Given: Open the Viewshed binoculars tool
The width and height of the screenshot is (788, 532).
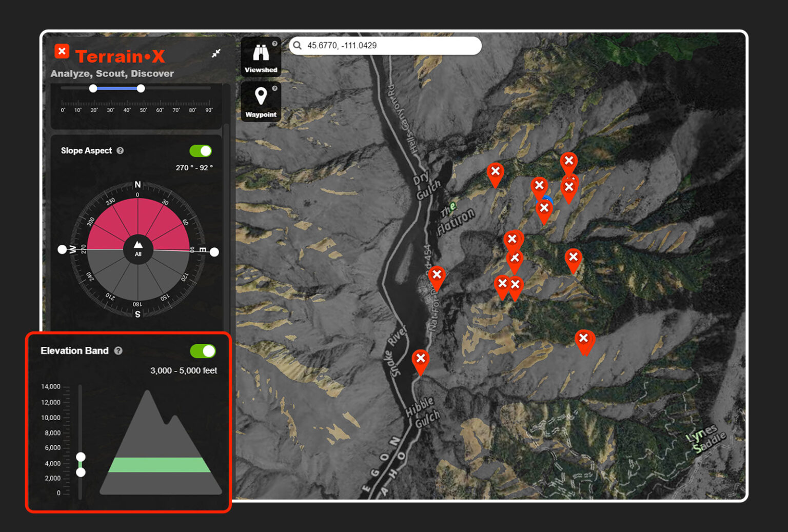Looking at the screenshot, I should [x=261, y=57].
